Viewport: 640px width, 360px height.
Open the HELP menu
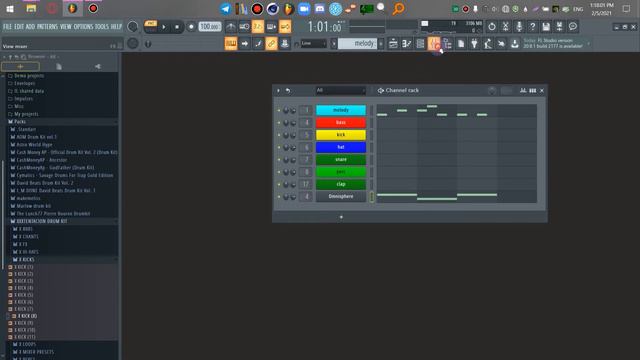(116, 27)
